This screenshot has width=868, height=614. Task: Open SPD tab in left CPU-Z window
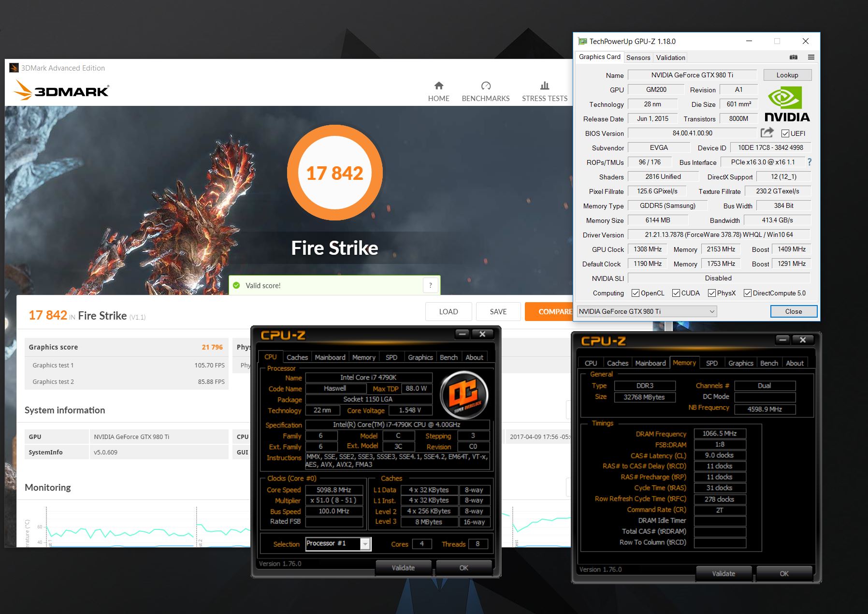click(391, 357)
